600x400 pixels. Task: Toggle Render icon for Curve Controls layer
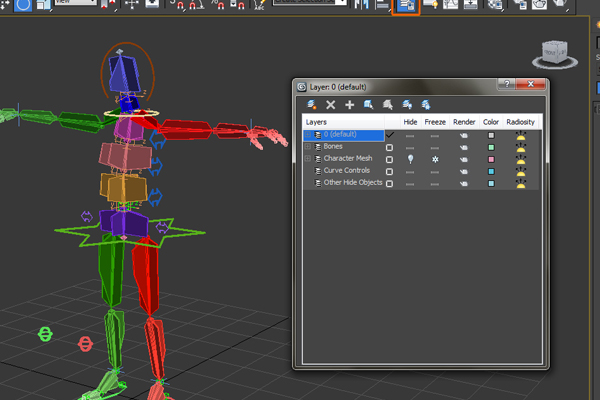click(464, 171)
